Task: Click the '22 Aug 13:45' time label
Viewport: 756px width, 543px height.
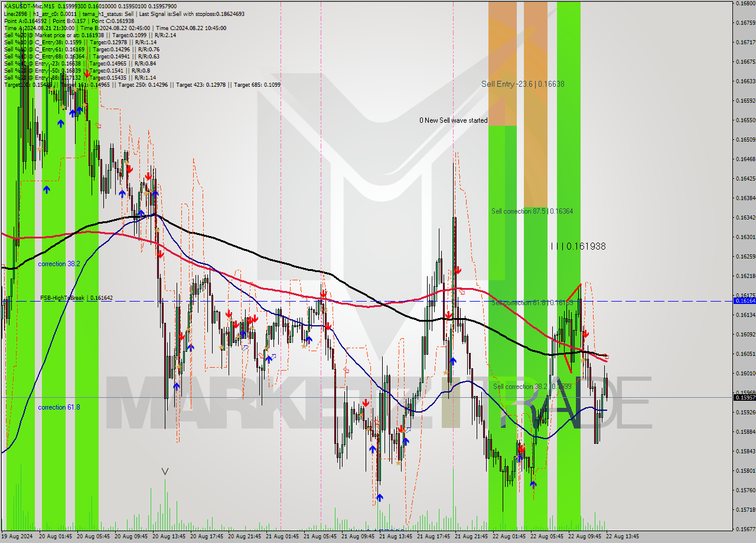Action: pos(624,537)
